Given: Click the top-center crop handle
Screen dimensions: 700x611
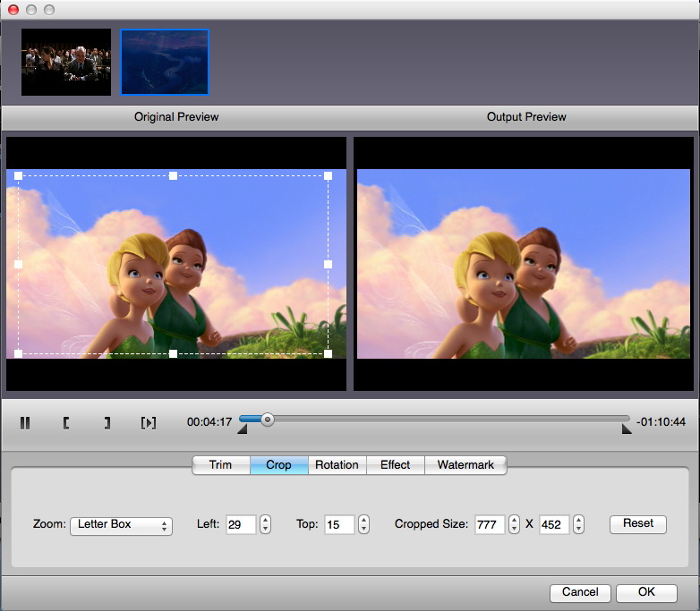Looking at the screenshot, I should [x=174, y=176].
